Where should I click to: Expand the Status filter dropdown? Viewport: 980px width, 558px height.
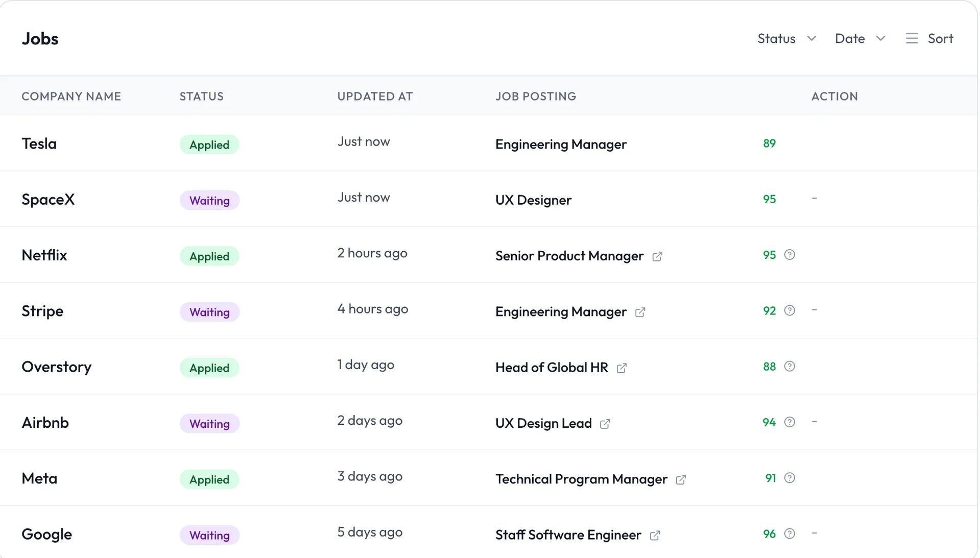pyautogui.click(x=787, y=38)
